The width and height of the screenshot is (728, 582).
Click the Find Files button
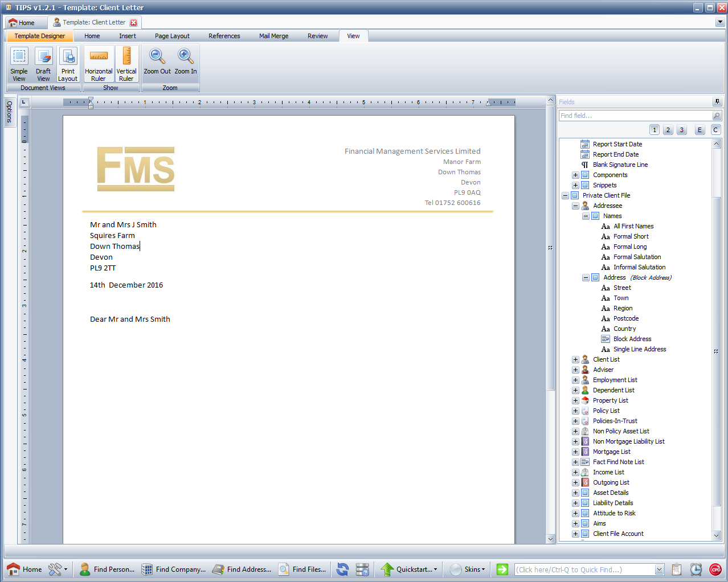302,569
